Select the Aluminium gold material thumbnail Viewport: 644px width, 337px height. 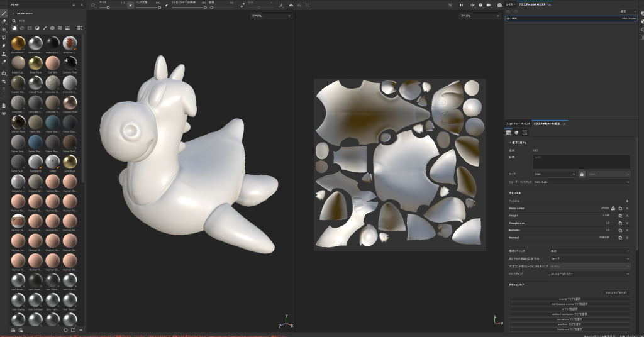(18, 43)
